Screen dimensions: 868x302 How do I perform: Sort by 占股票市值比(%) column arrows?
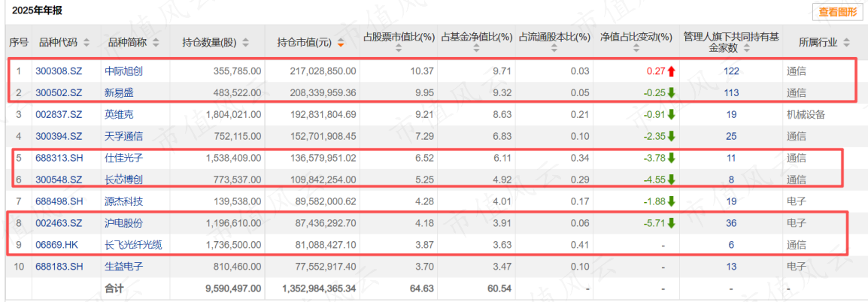tap(399, 49)
